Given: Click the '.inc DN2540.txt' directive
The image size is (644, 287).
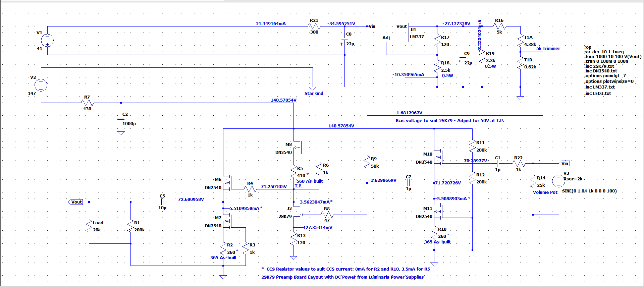Looking at the screenshot, I should pyautogui.click(x=601, y=71).
